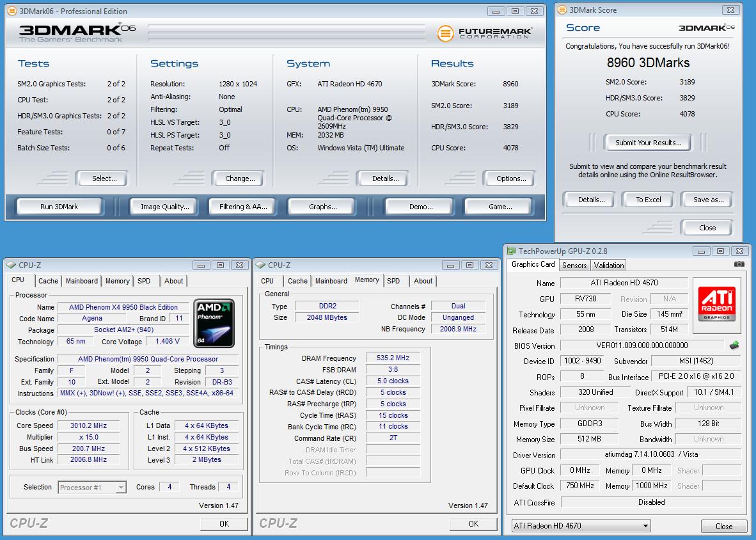Select the Graphics Card tab in GPU-Z
The image size is (756, 540).
(533, 264)
